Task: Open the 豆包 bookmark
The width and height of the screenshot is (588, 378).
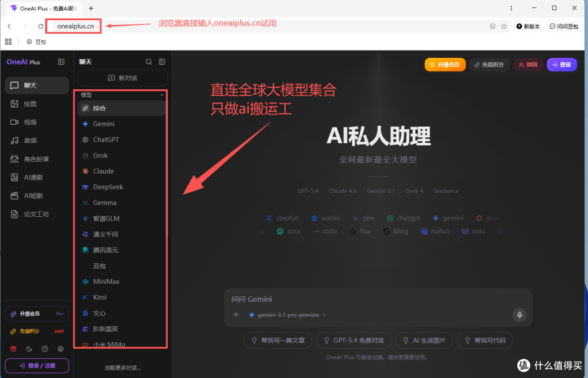Action: pos(36,41)
